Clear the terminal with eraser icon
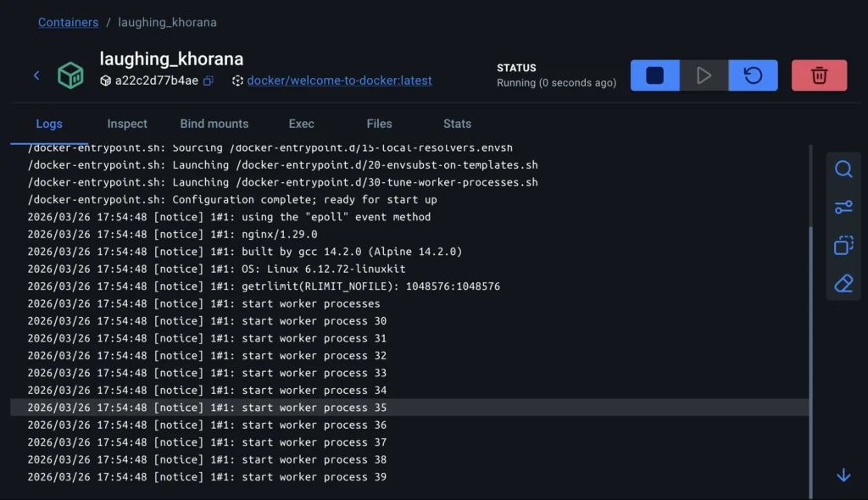Screen dimensions: 868x500 [843, 284]
